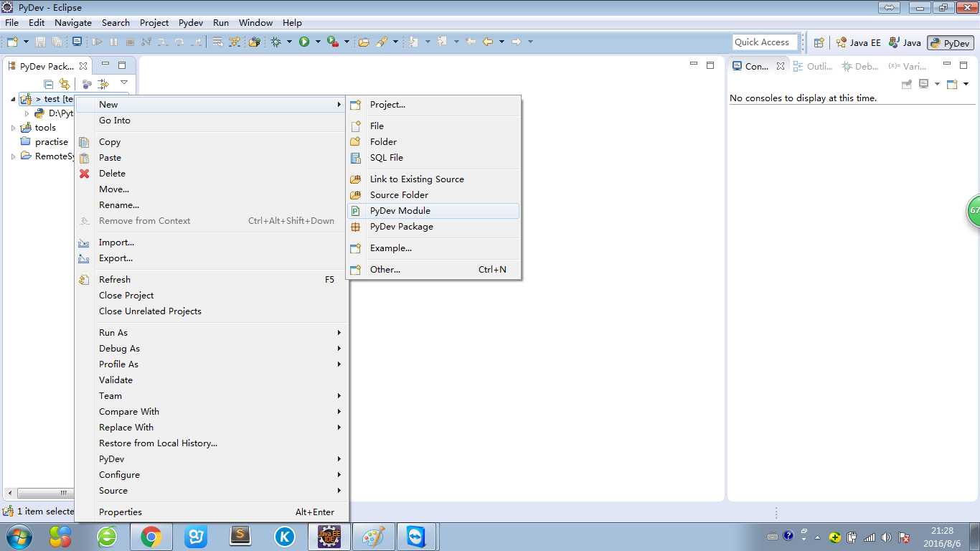Viewport: 980px width, 551px height.
Task: Click the Display Selected Console icon
Action: click(x=923, y=84)
